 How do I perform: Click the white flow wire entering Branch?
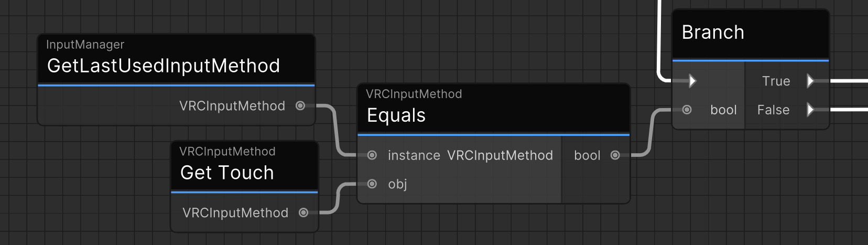[x=658, y=42]
